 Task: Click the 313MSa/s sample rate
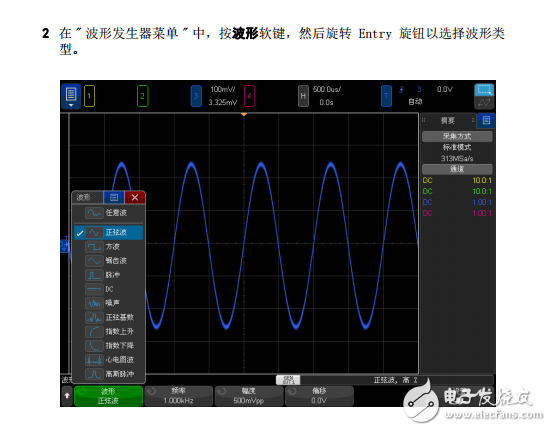[457, 158]
